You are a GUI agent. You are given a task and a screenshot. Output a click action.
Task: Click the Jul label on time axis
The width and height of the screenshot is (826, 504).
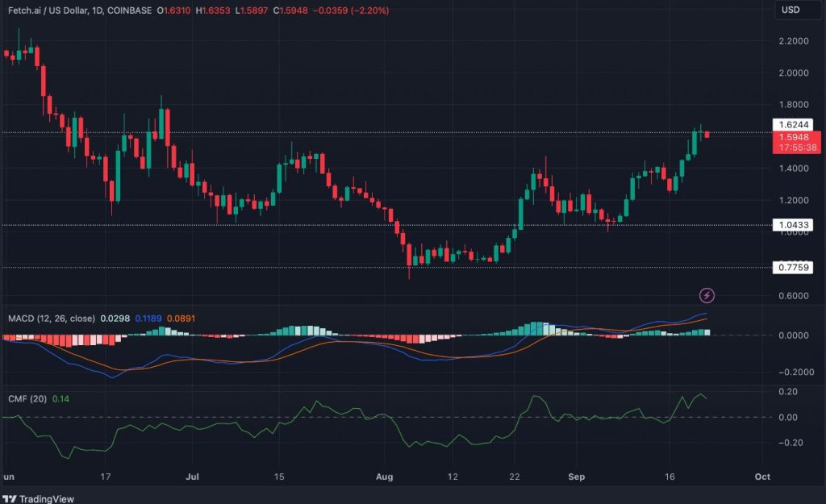tap(192, 477)
